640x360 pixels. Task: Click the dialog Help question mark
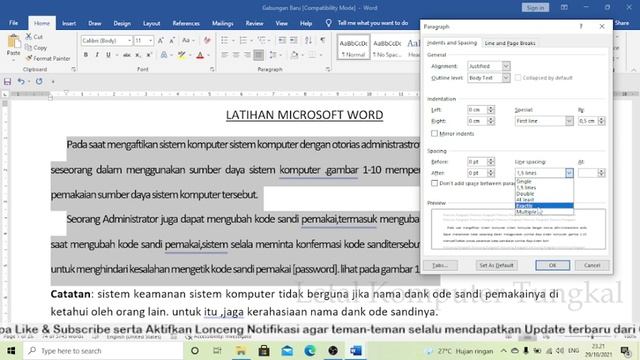click(x=581, y=27)
